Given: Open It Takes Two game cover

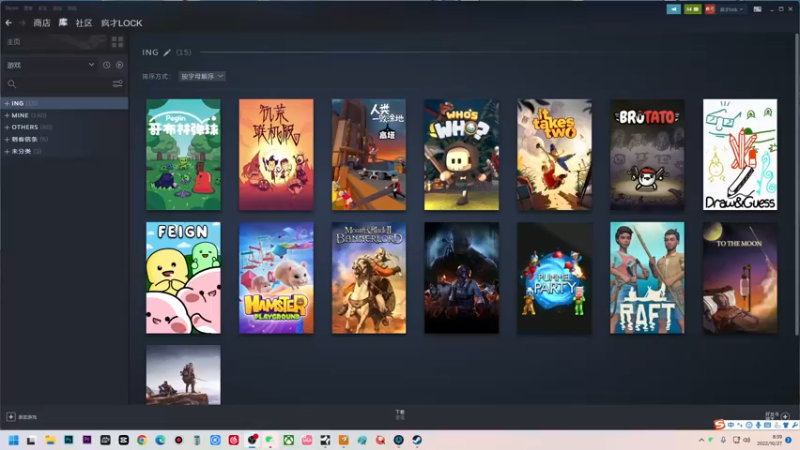Looking at the screenshot, I should pos(555,155).
